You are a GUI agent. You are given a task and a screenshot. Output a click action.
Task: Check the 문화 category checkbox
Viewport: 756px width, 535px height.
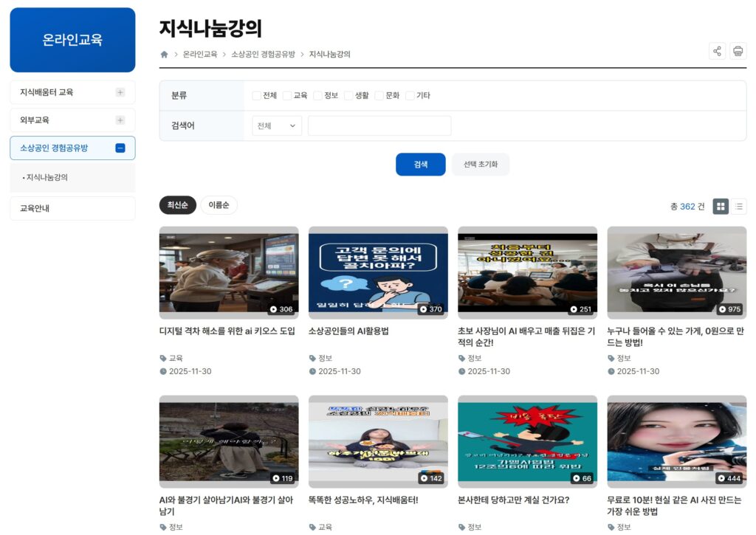tap(379, 95)
